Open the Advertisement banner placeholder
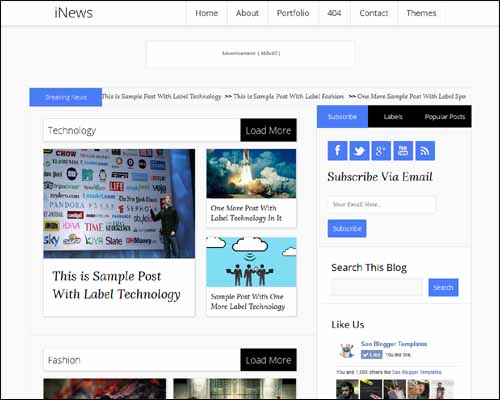This screenshot has height=400, width=500. tap(251, 53)
